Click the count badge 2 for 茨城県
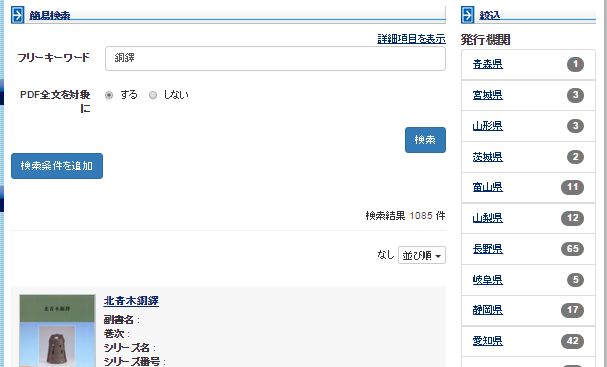The image size is (607, 367). pyautogui.click(x=575, y=157)
